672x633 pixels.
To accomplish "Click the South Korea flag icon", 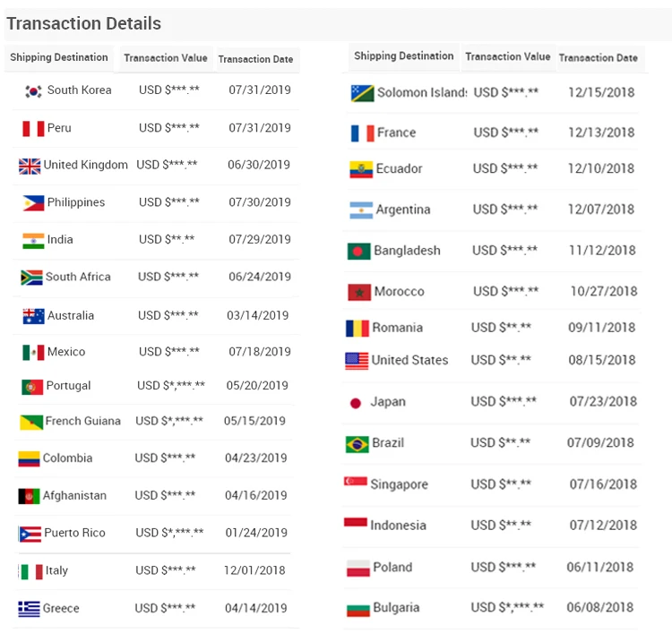I will (x=34, y=90).
